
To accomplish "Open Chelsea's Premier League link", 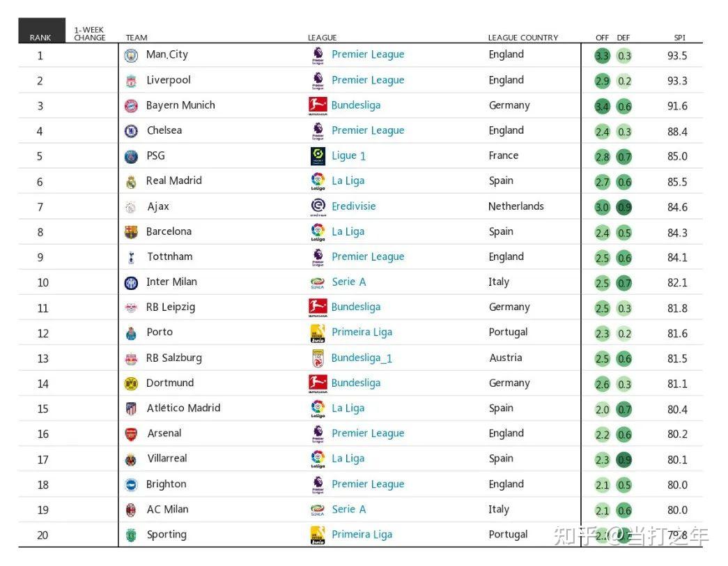I will [368, 130].
